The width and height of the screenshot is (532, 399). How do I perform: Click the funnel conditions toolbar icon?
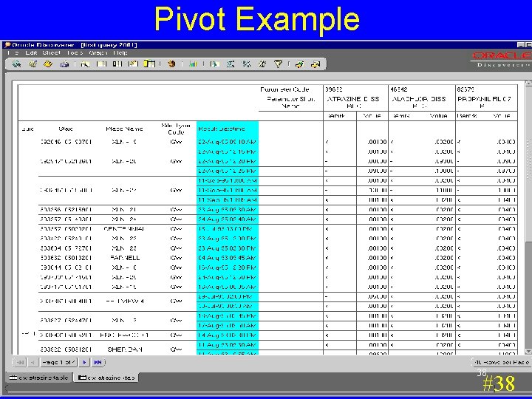point(279,64)
